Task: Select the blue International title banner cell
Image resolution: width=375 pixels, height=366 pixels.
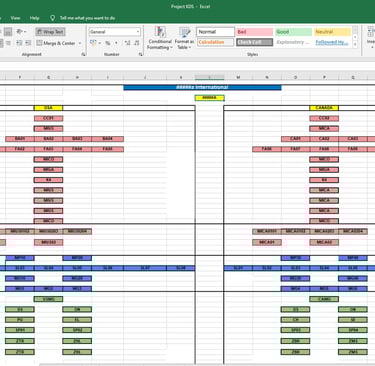Action: (202, 87)
